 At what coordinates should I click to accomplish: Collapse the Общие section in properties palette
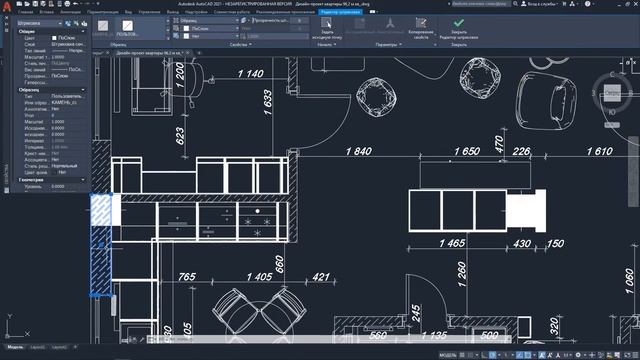[x=83, y=31]
